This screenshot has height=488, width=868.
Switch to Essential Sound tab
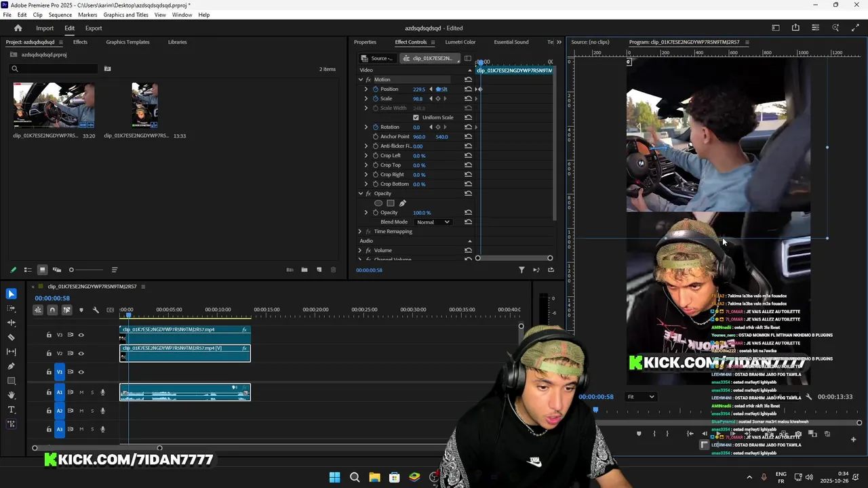point(511,42)
